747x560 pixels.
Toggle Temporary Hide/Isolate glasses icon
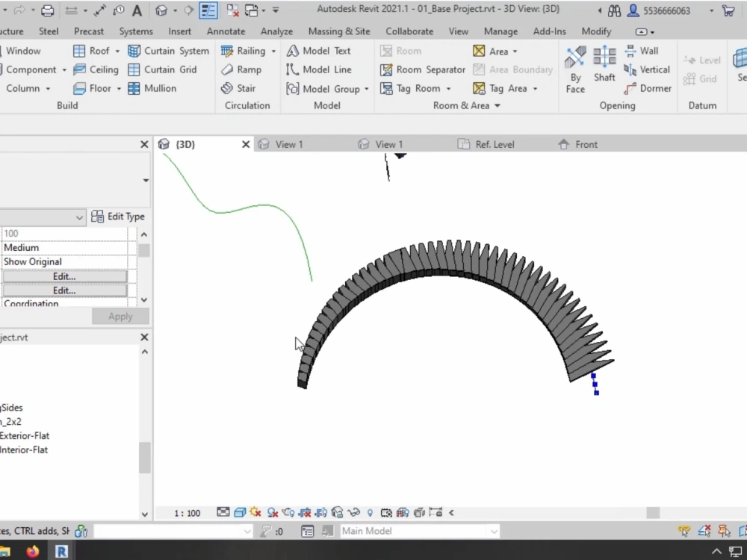pyautogui.click(x=353, y=513)
